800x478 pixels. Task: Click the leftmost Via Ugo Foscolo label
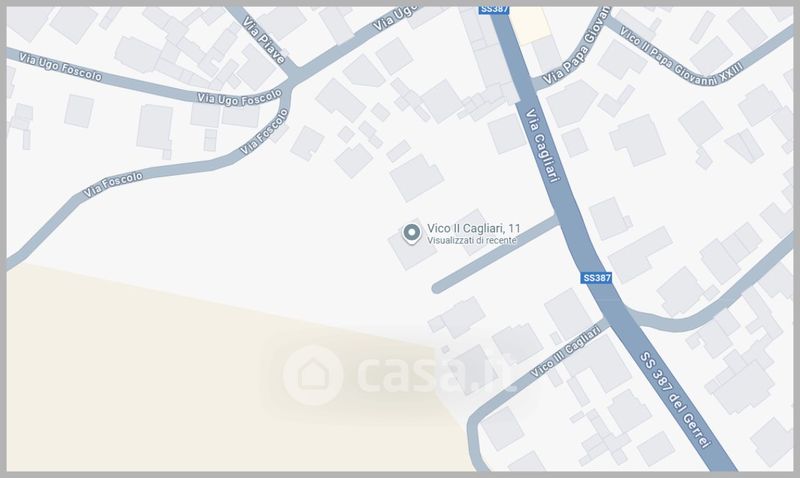click(x=60, y=67)
